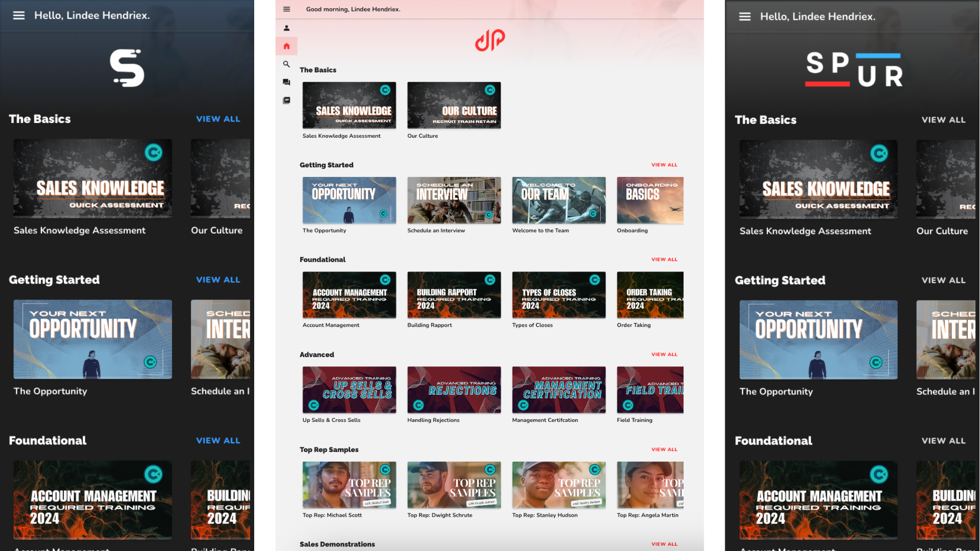Open hamburger menu in left dark panel
This screenshot has height=551, width=980.
[19, 15]
